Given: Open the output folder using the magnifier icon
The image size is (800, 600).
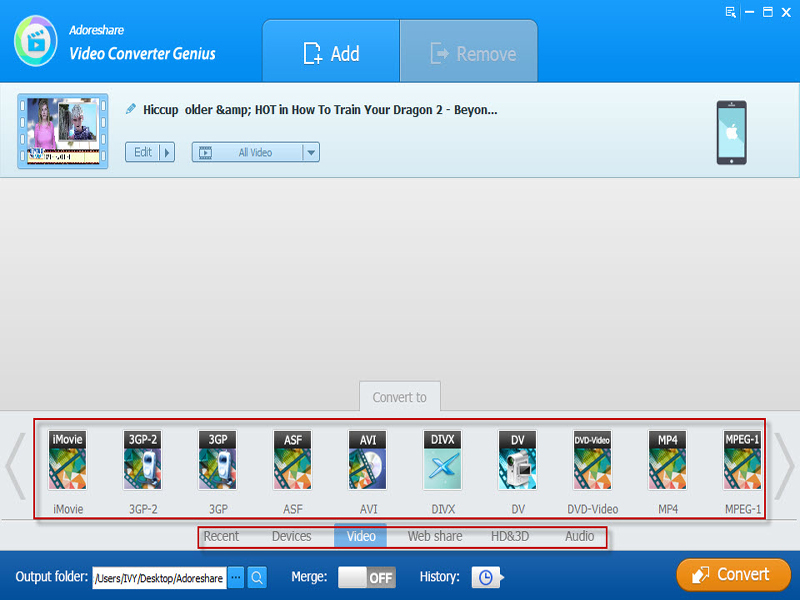Looking at the screenshot, I should click(257, 578).
